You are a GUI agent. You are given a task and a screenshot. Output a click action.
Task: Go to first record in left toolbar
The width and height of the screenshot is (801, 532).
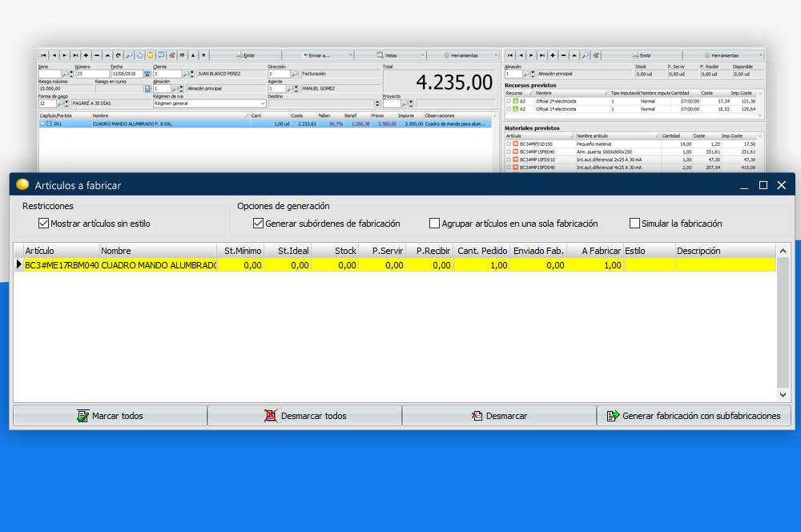[43, 55]
